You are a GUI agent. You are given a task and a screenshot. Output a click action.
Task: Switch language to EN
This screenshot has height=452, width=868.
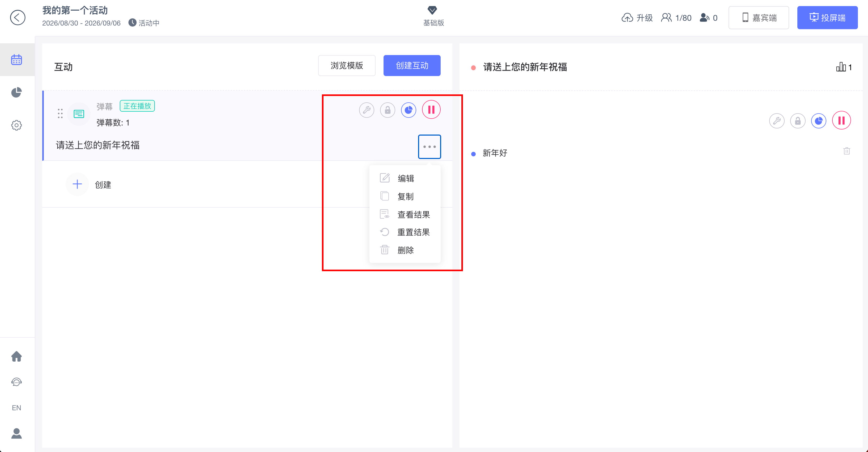point(16,408)
